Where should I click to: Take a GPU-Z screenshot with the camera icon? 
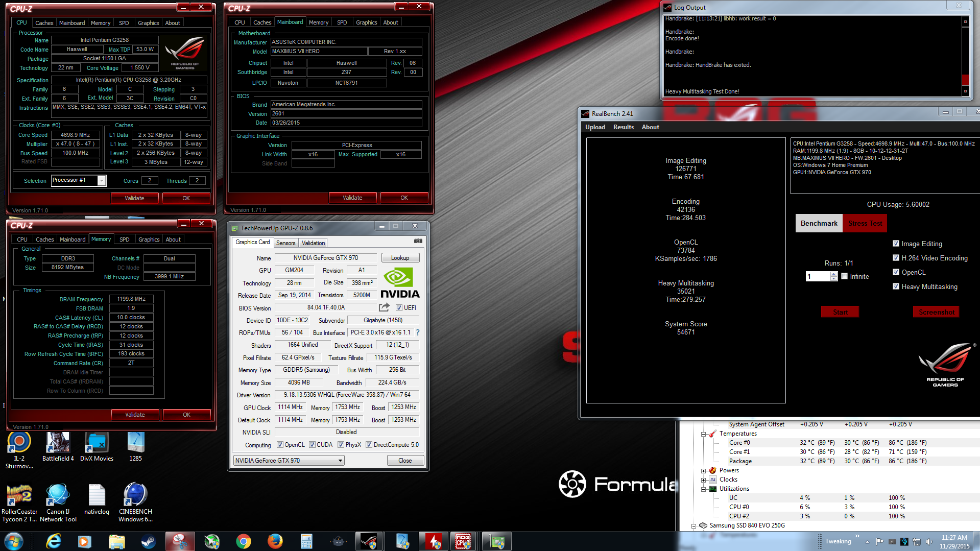tap(418, 241)
